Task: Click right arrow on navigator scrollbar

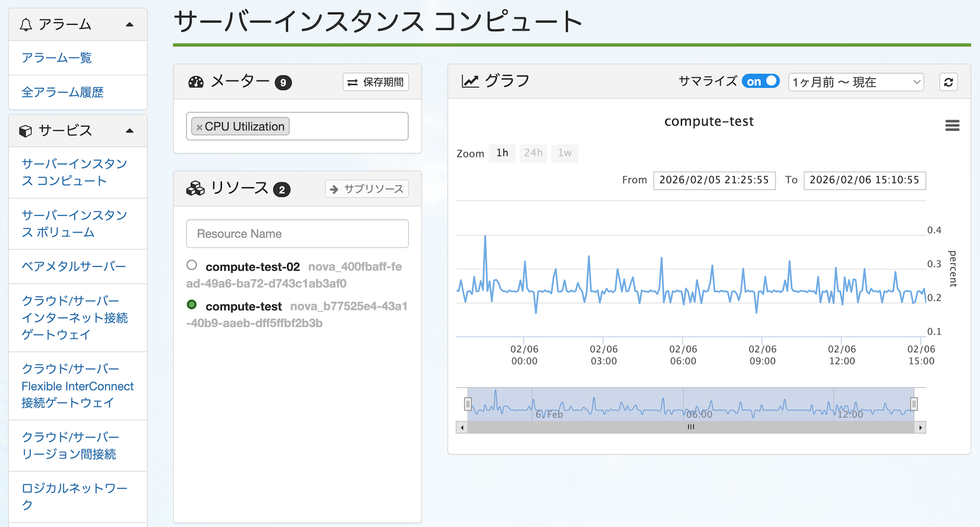Action: (x=920, y=428)
